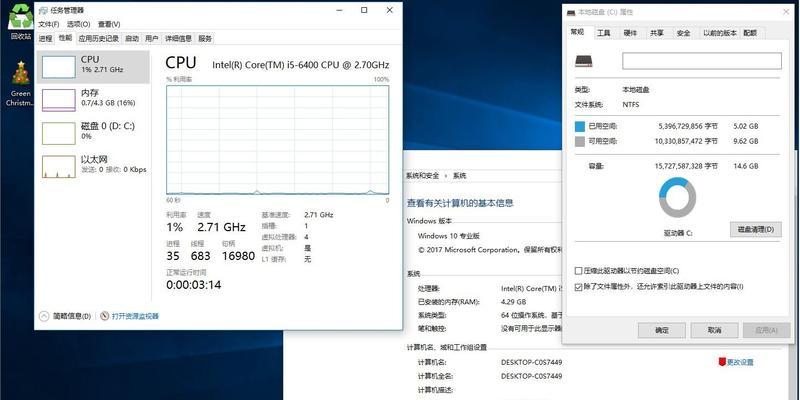
Task: Minimize the Task Manager window
Action: click(x=339, y=10)
